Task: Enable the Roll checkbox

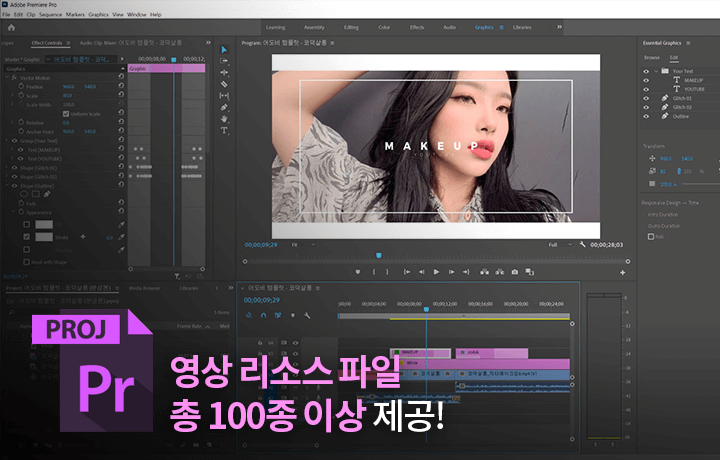Action: click(651, 236)
